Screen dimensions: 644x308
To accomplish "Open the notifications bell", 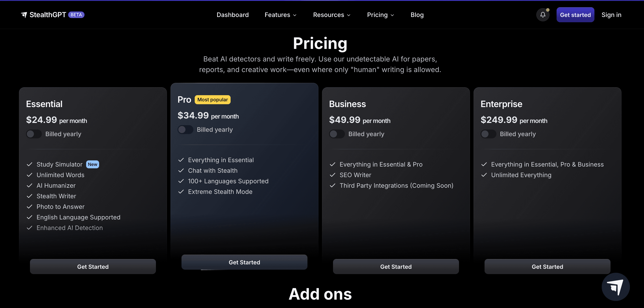I will coord(542,15).
